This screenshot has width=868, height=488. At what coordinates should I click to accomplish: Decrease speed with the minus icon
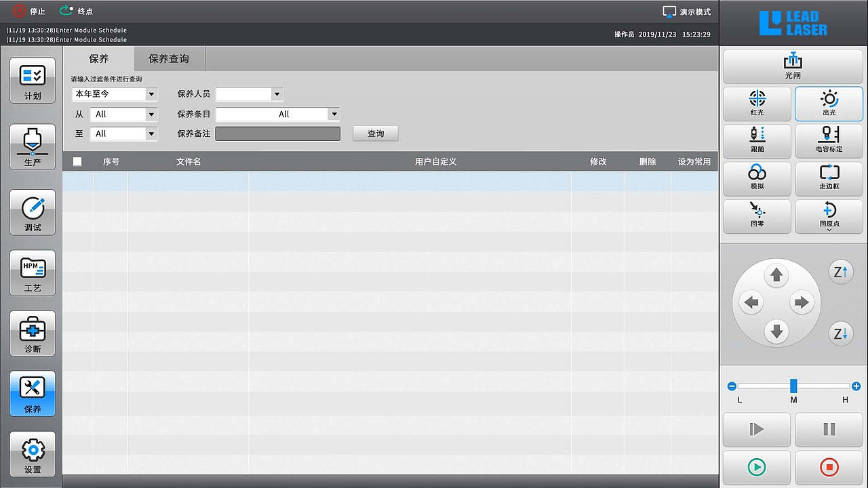732,386
